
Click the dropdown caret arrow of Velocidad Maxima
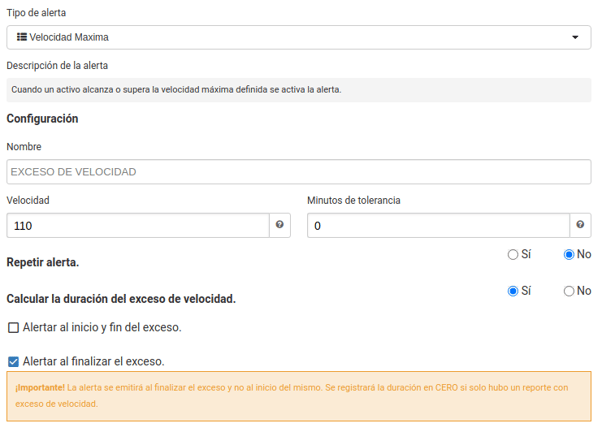point(575,37)
